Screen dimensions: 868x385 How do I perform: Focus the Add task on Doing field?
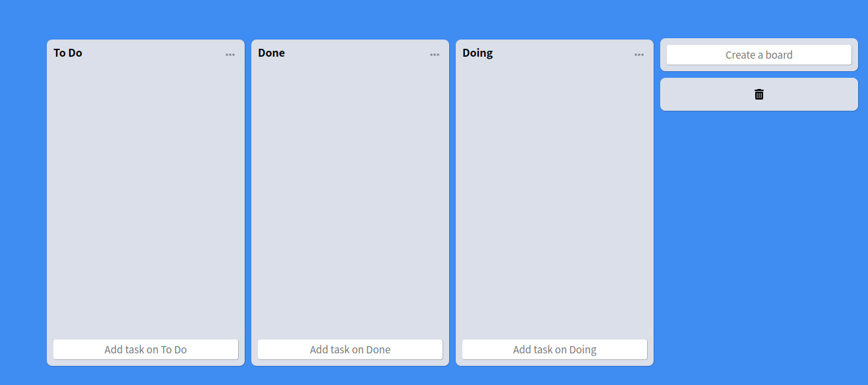pyautogui.click(x=555, y=349)
